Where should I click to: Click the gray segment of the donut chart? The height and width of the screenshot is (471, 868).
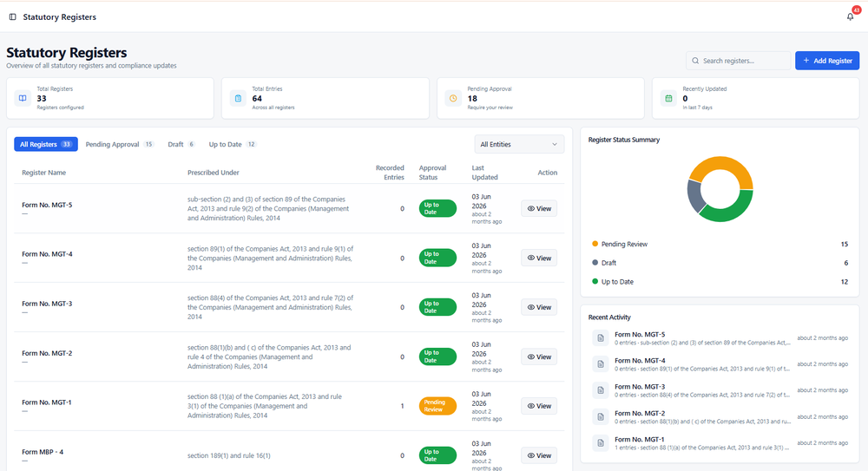point(694,197)
